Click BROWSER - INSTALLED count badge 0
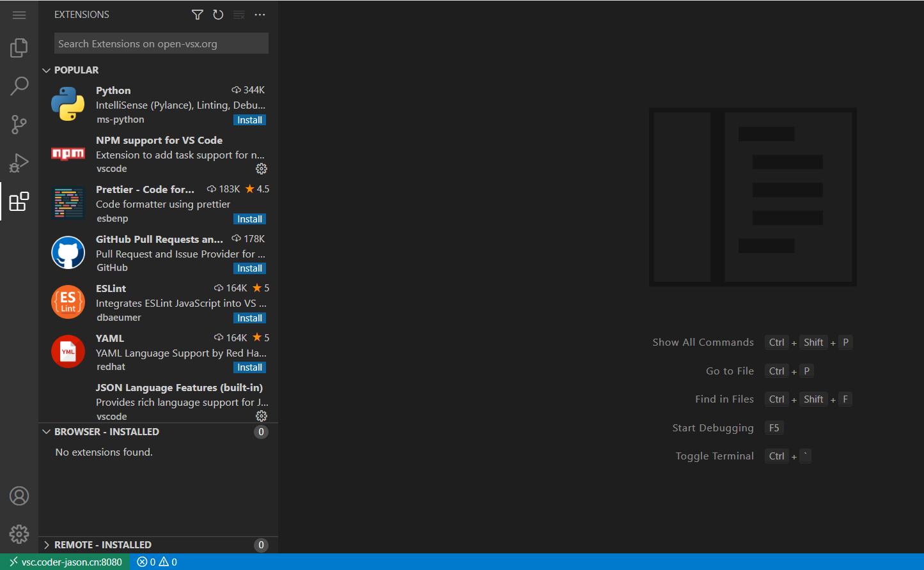 261,432
